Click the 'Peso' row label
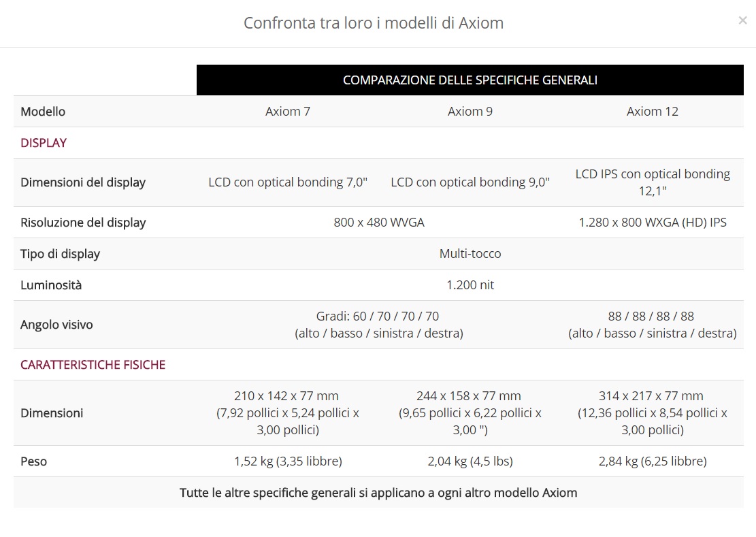The image size is (756, 537). tap(34, 461)
